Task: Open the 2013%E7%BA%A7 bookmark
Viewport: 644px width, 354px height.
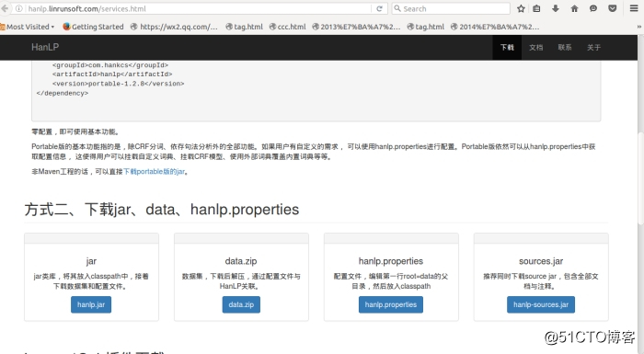Action: 356,27
